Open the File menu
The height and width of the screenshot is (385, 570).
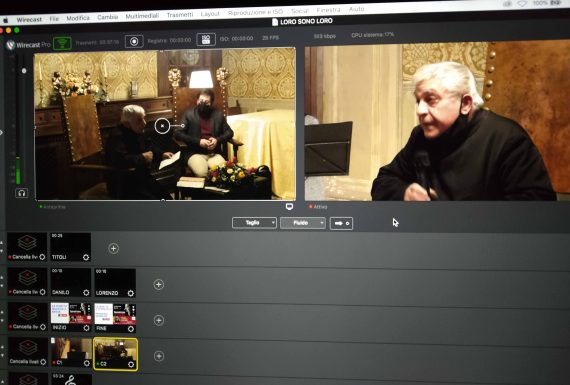coord(54,19)
